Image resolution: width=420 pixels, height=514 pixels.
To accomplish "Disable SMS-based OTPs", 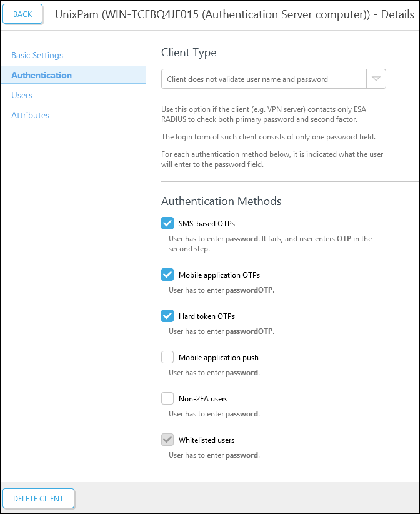I will click(x=167, y=223).
